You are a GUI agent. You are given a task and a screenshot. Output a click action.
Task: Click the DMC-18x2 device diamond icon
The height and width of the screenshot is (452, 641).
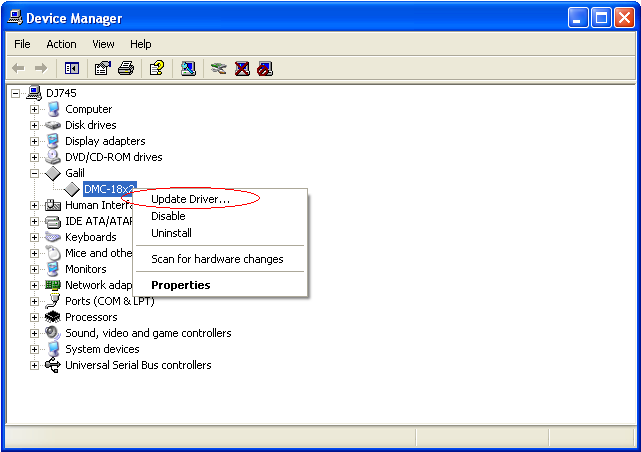click(x=72, y=189)
